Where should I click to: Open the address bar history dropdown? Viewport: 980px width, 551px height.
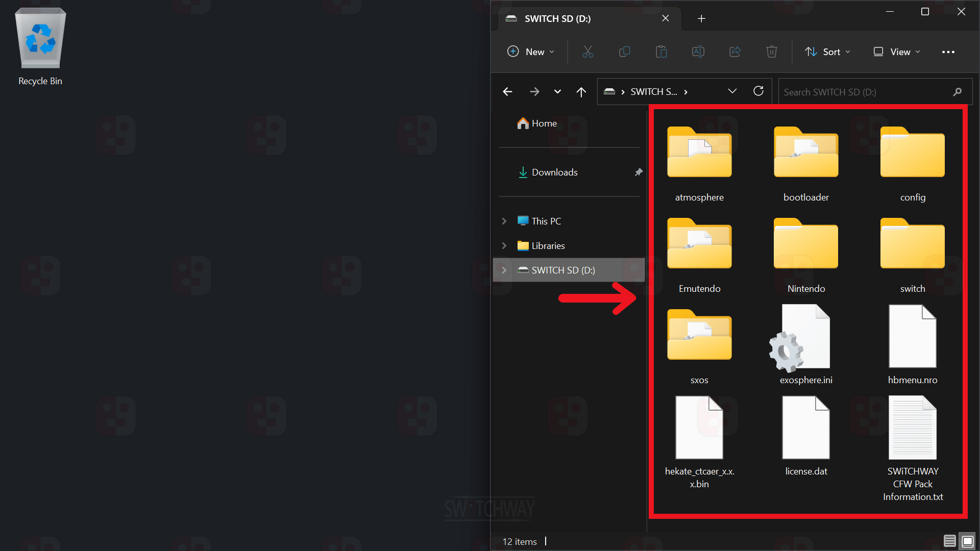pyautogui.click(x=732, y=91)
